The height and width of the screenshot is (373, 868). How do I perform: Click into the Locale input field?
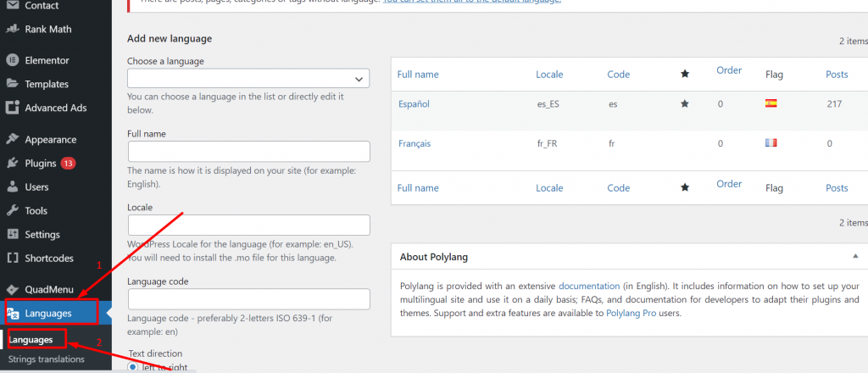point(249,225)
